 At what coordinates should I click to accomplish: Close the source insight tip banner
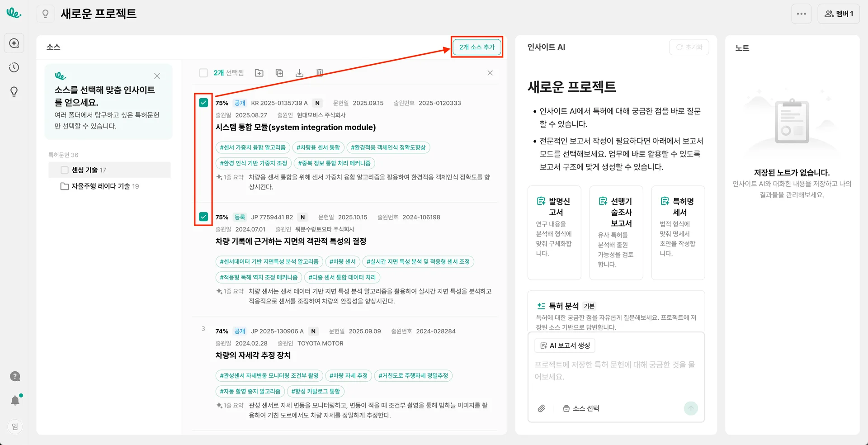(x=157, y=76)
